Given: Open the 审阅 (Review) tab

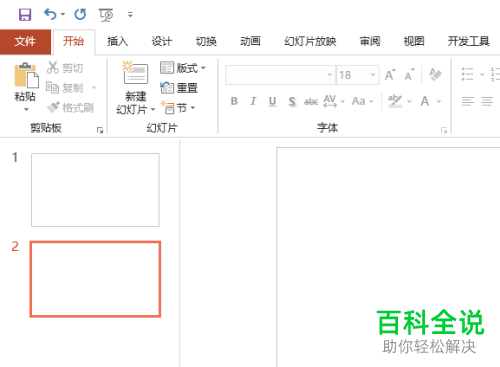Looking at the screenshot, I should (x=370, y=41).
